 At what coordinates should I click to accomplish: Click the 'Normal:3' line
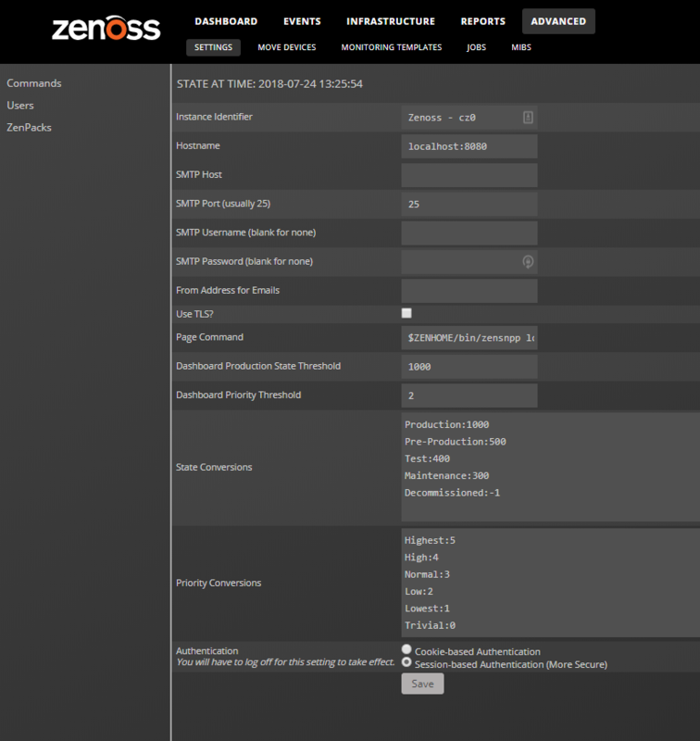tap(427, 574)
